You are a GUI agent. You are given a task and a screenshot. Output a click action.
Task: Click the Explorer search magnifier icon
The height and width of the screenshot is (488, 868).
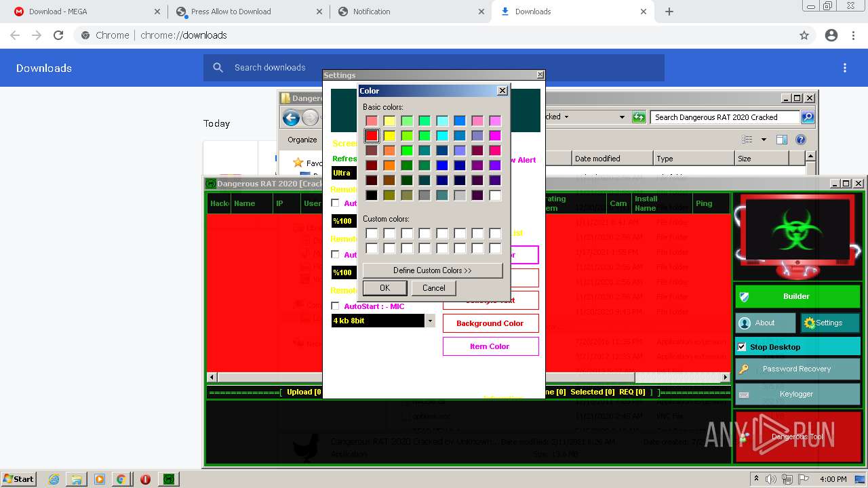(807, 117)
